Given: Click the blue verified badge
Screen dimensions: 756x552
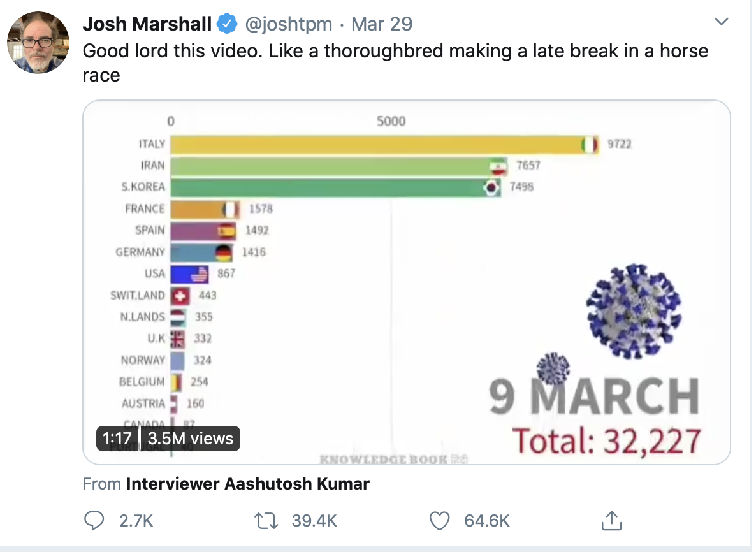Looking at the screenshot, I should point(226,24).
